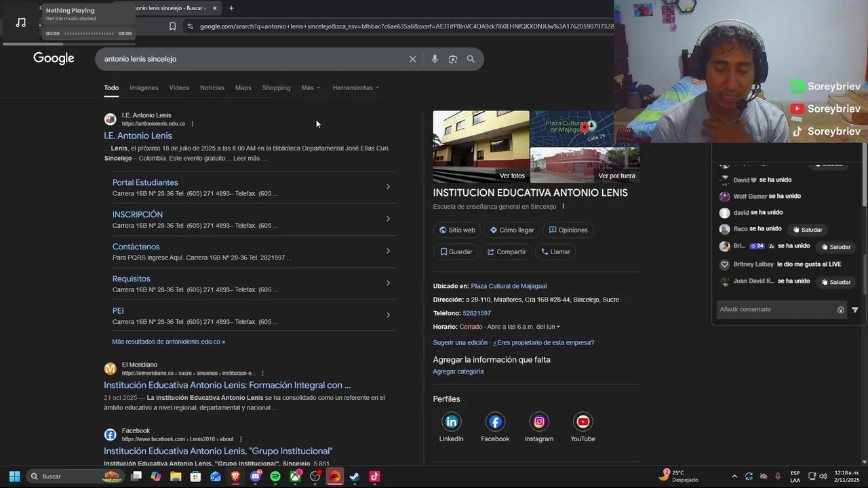Expand Portal Estudiantes sitelink chevron
Screen dimensions: 868x488
[x=388, y=187]
